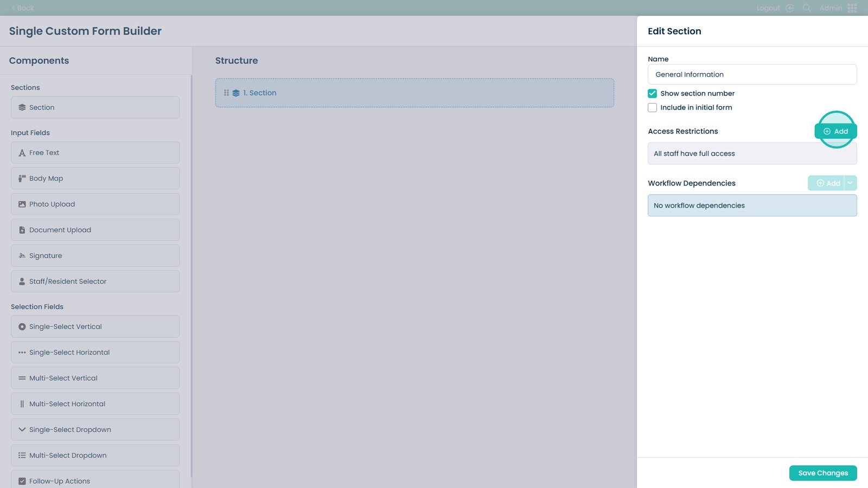
Task: Click the Staff/Resident Selector person icon
Action: [22, 281]
